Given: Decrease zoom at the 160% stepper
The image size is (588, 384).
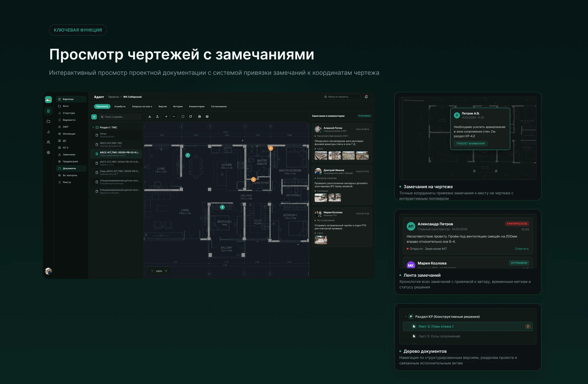Looking at the screenshot, I should pyautogui.click(x=152, y=271).
